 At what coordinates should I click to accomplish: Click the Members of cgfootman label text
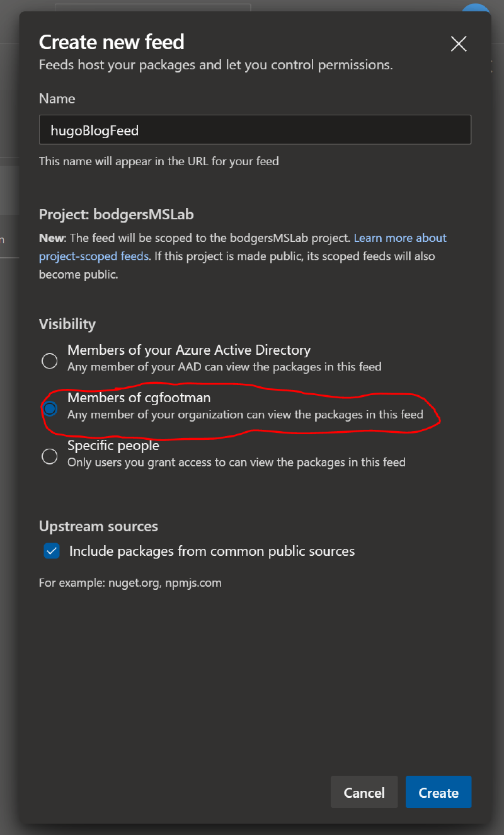click(139, 398)
